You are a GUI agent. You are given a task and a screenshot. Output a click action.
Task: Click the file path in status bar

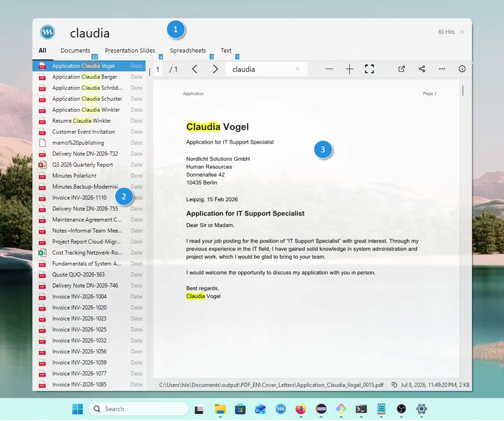[x=271, y=385]
